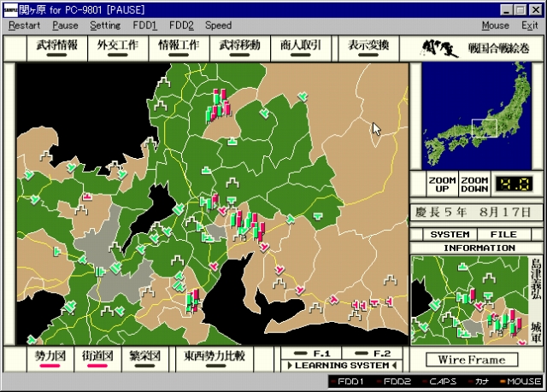Toggle the 繁栄図 prosperity overlay
The image size is (547, 392).
click(145, 356)
